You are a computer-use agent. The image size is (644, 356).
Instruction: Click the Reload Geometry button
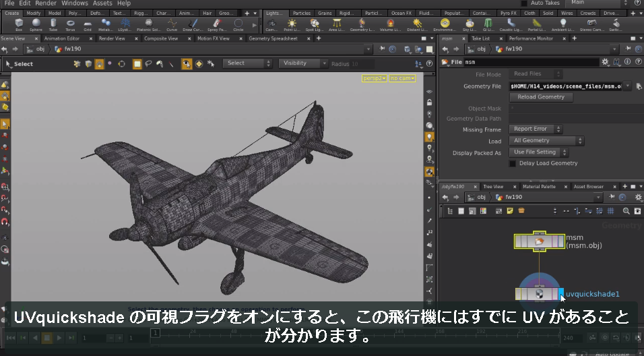pos(541,97)
